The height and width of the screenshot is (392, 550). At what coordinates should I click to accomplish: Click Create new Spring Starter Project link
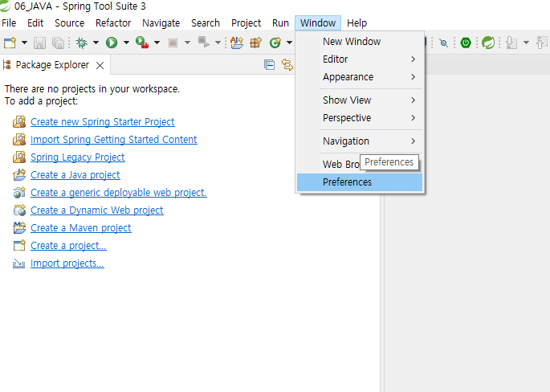[x=103, y=122]
